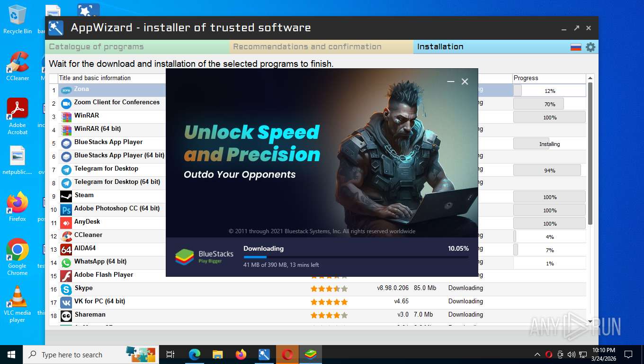Click the CCleaner icon in row 12
This screenshot has width=644, height=364.
66,236
